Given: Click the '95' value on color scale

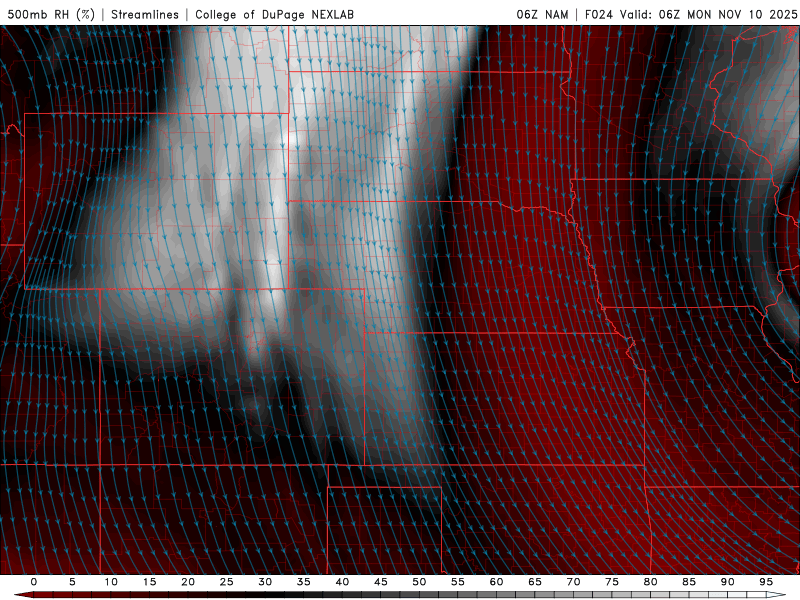Looking at the screenshot, I should click(766, 582).
